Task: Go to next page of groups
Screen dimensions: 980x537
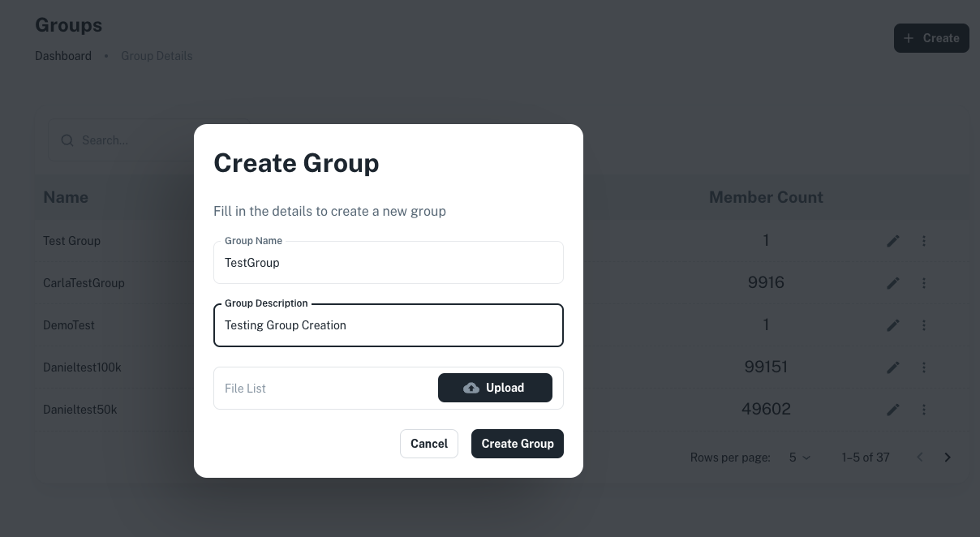Action: click(x=948, y=458)
